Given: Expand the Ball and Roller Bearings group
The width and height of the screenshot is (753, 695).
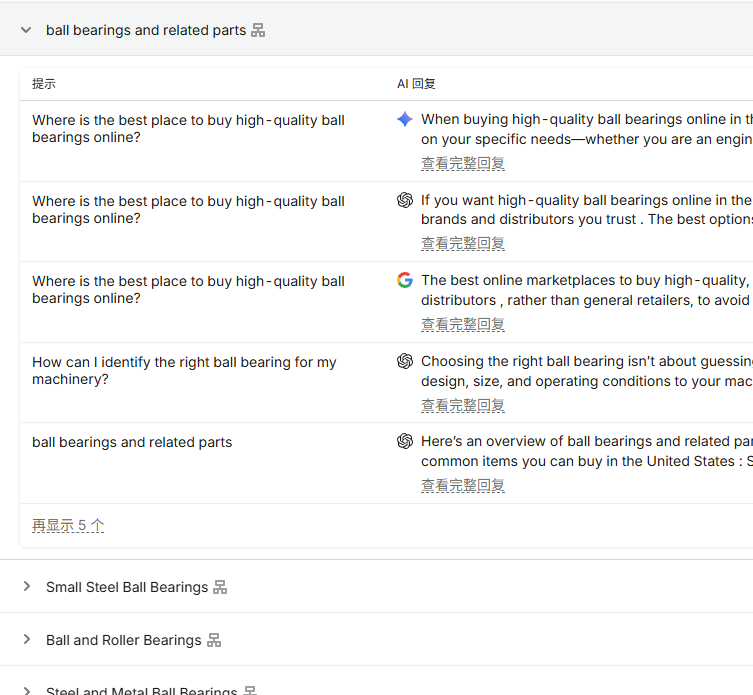Looking at the screenshot, I should point(27,639).
